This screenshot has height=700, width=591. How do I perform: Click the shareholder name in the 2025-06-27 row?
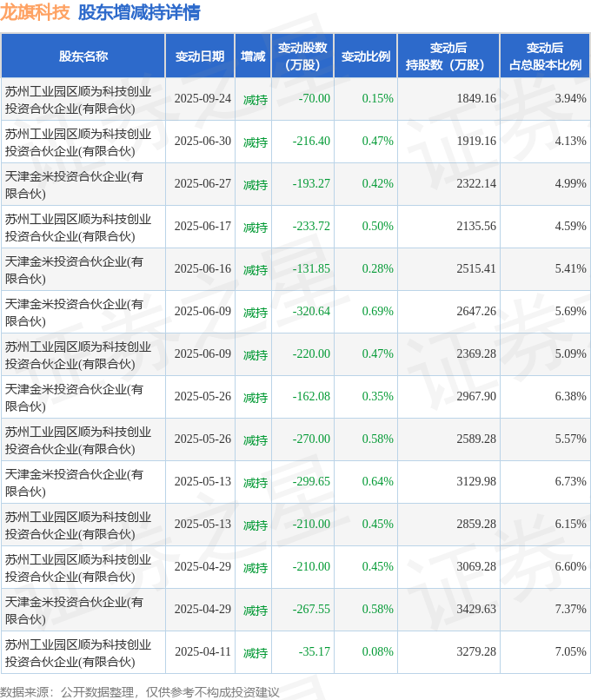74,185
